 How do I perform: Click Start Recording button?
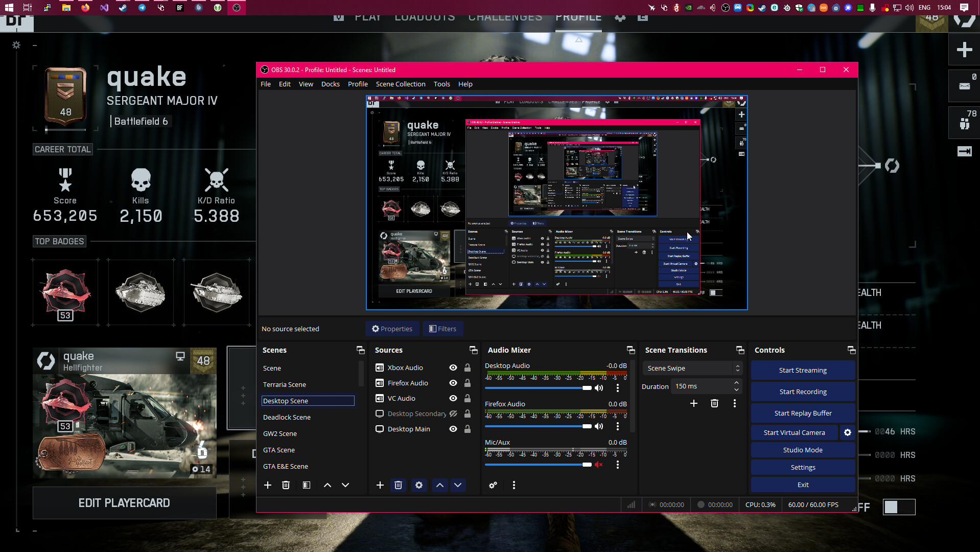(x=803, y=392)
